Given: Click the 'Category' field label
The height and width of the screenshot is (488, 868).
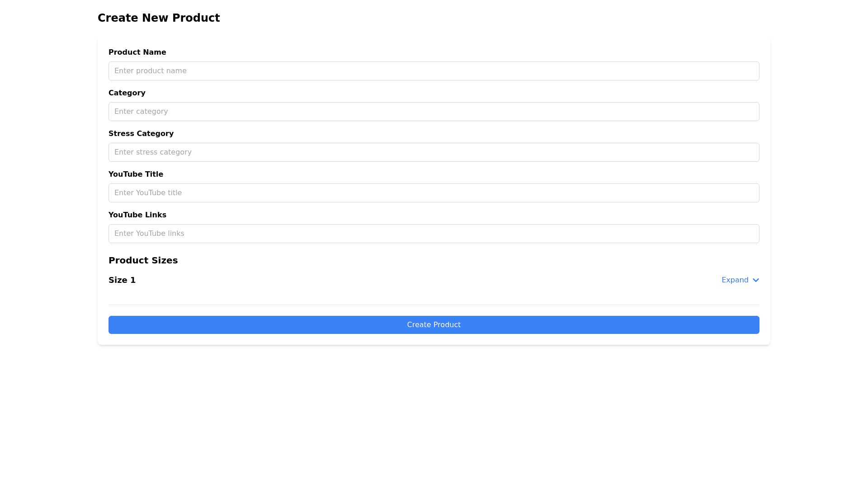Looking at the screenshot, I should tap(127, 93).
